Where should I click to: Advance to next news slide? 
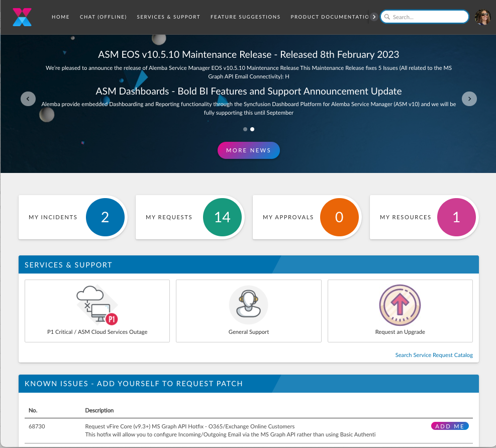[x=469, y=99]
